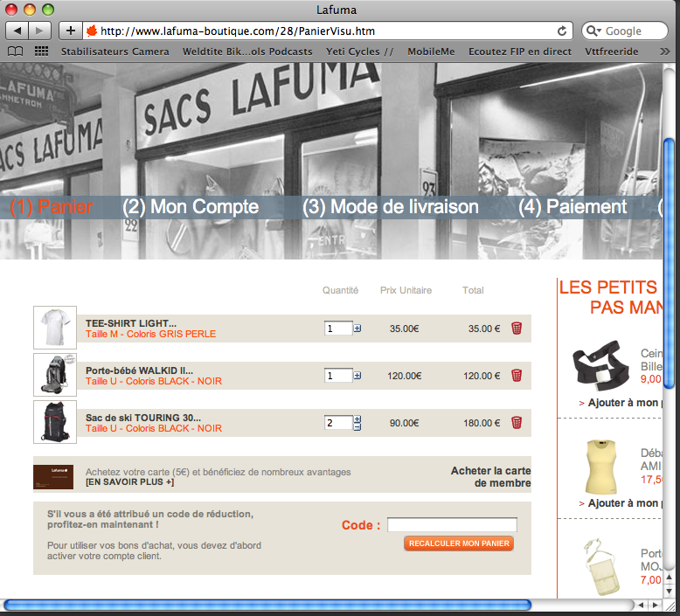This screenshot has height=616, width=680.
Task: Open the Porte-bébé WALKID product thumbnail
Action: (x=55, y=375)
